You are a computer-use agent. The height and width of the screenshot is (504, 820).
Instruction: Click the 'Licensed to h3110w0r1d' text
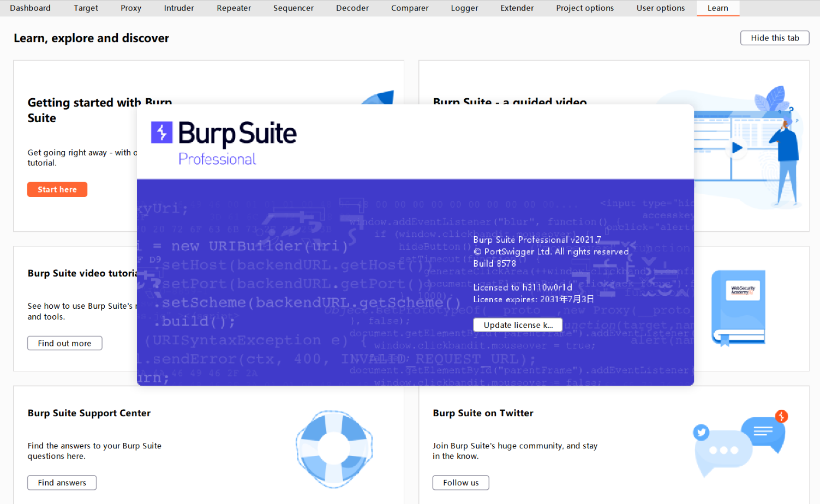coord(523,287)
